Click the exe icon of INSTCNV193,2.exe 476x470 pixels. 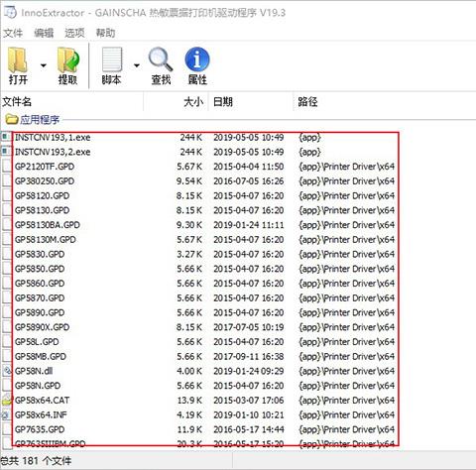(x=6, y=152)
